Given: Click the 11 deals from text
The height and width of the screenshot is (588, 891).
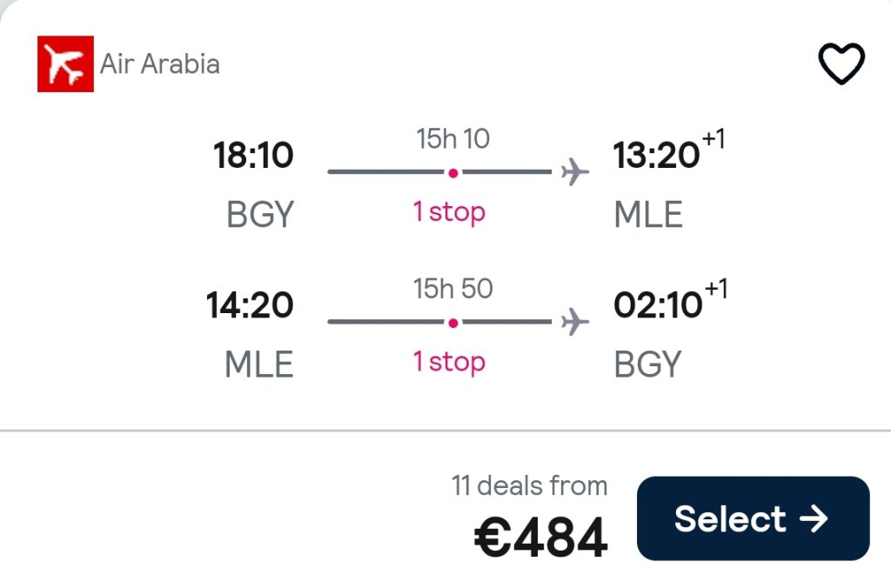Looking at the screenshot, I should (x=530, y=486).
